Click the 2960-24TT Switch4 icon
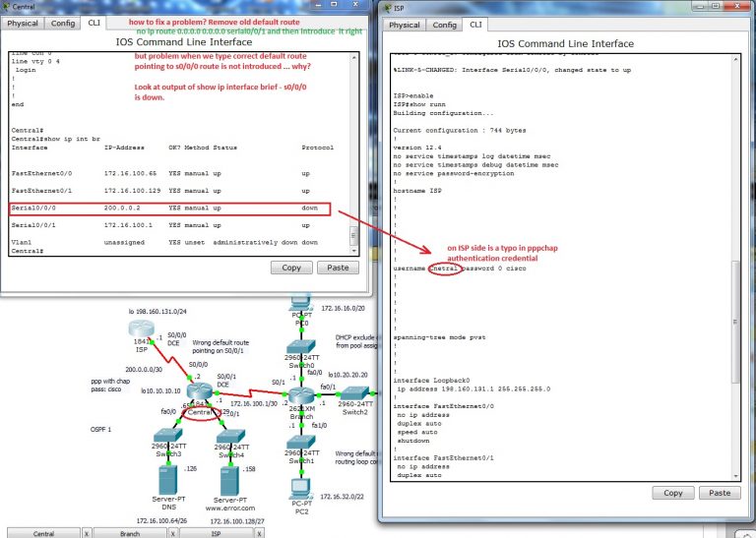 coord(230,437)
